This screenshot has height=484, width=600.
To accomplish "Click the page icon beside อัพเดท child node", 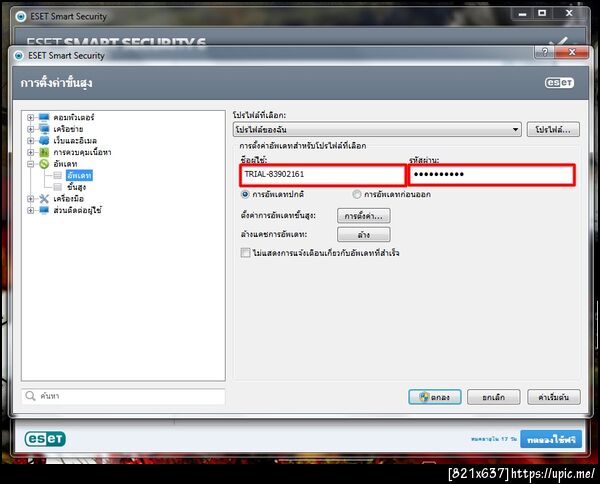I will [x=57, y=176].
